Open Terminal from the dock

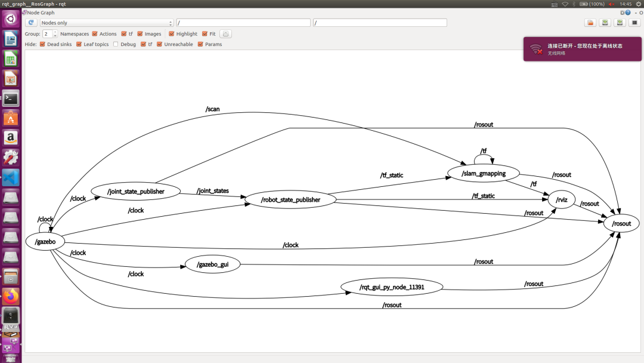coord(11,99)
